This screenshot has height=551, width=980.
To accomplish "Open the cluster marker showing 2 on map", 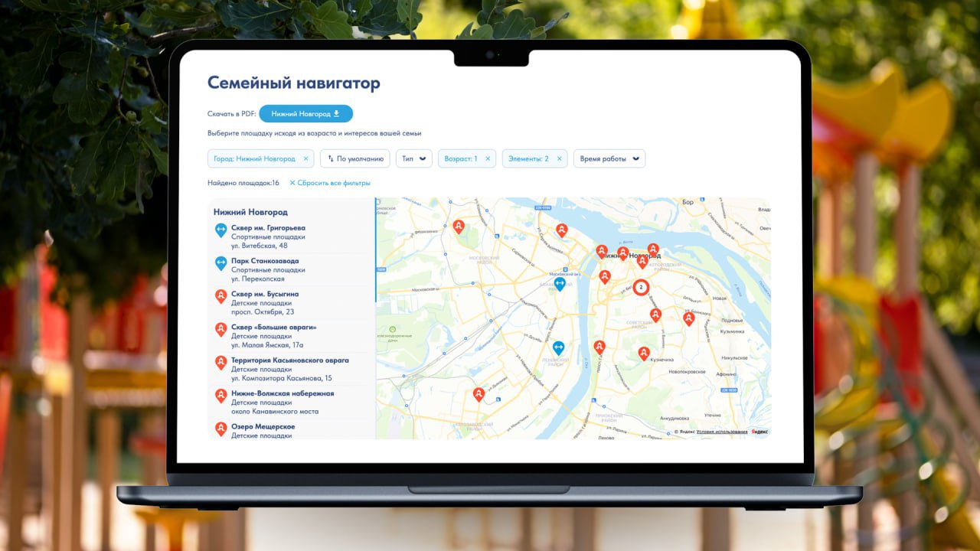I will click(x=641, y=287).
